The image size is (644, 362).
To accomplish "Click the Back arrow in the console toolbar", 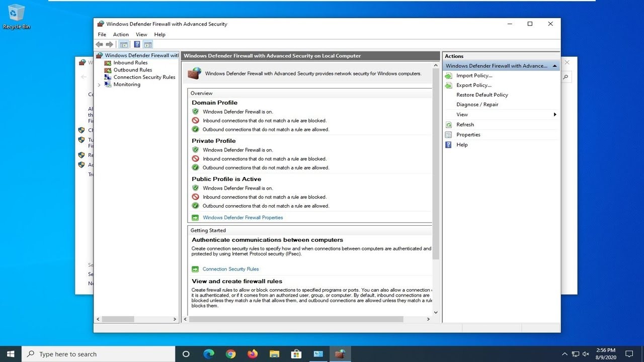I will (x=99, y=44).
